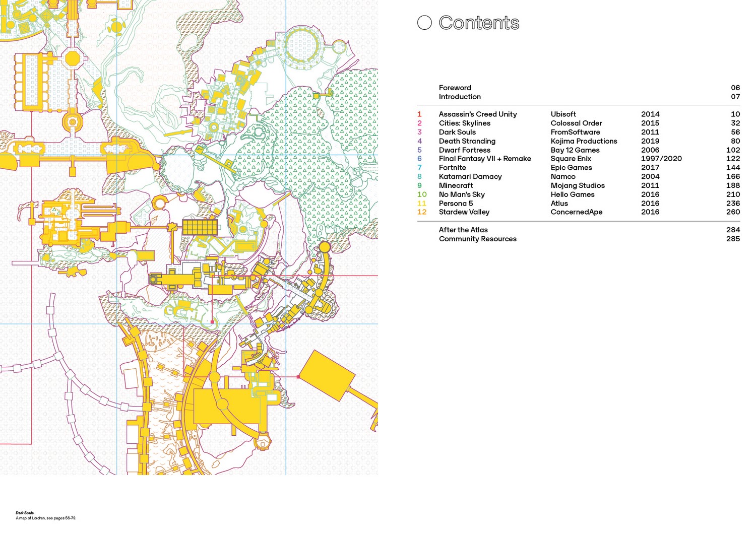Select chapter number "7" beside Fortnite
The image size is (756, 535).
[419, 168]
